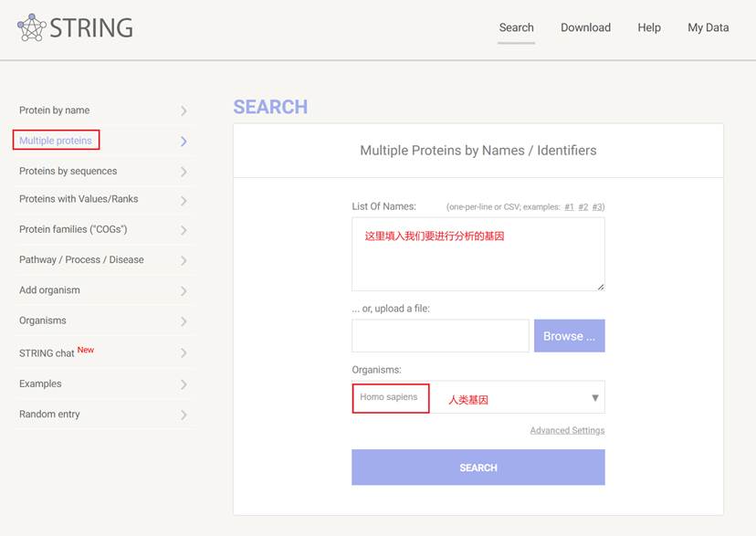Viewport: 756px width, 536px height.
Task: Open Organisms entry in sidebar
Action: pos(43,321)
